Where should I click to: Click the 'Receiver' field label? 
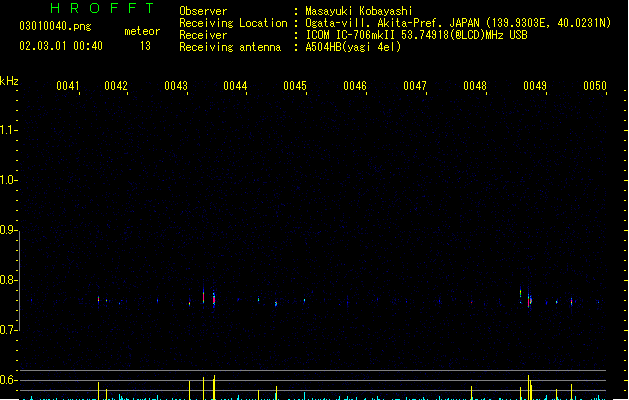[x=203, y=35]
